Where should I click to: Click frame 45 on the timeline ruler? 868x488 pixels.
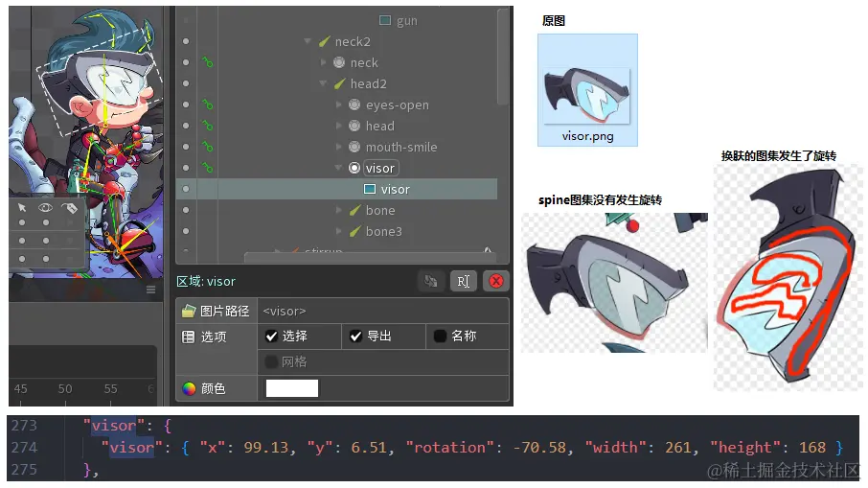20,389
